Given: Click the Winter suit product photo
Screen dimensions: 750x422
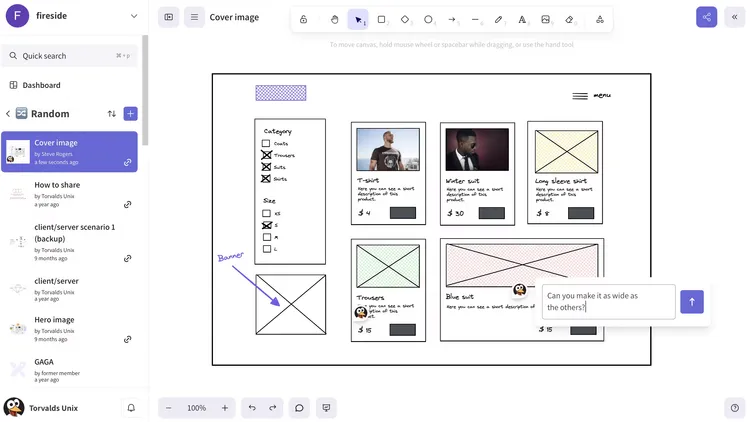Looking at the screenshot, I should tap(477, 149).
